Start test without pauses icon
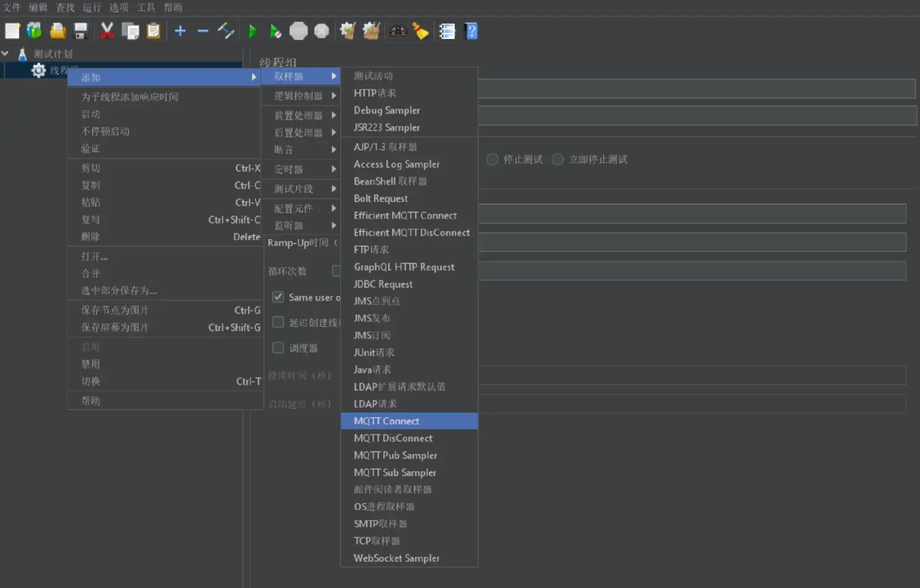The image size is (920, 588). pyautogui.click(x=275, y=31)
